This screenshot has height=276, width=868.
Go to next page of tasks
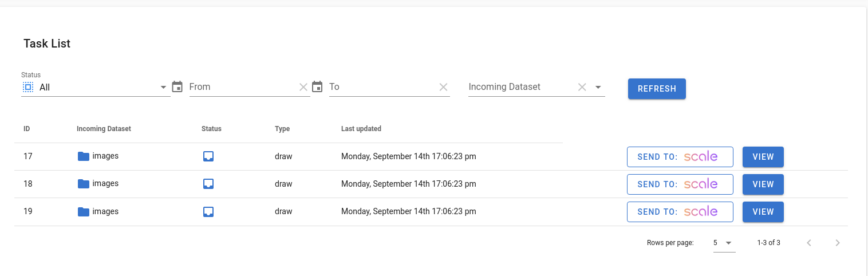838,243
